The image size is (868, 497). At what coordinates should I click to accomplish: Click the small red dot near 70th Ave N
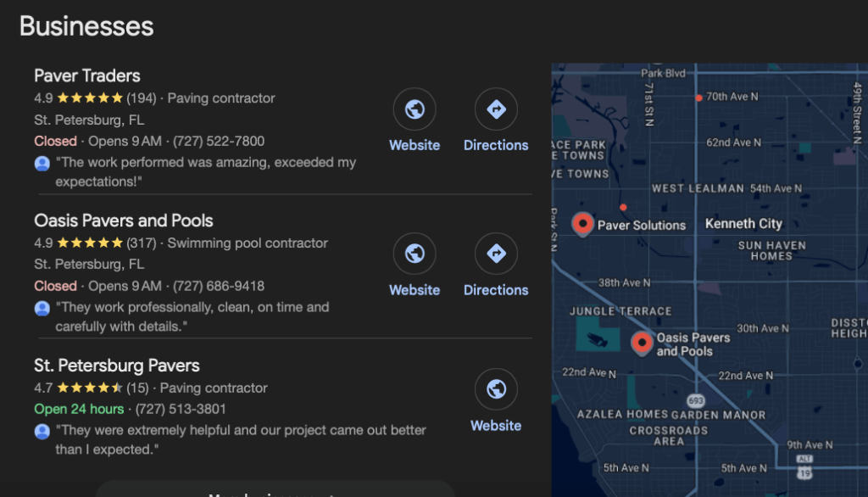698,98
